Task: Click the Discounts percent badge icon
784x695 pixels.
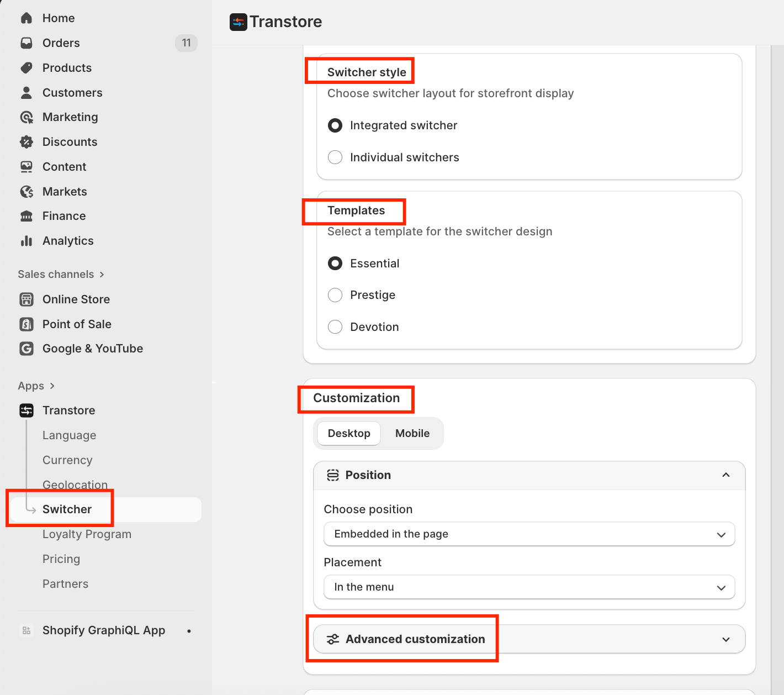Action: coord(27,142)
